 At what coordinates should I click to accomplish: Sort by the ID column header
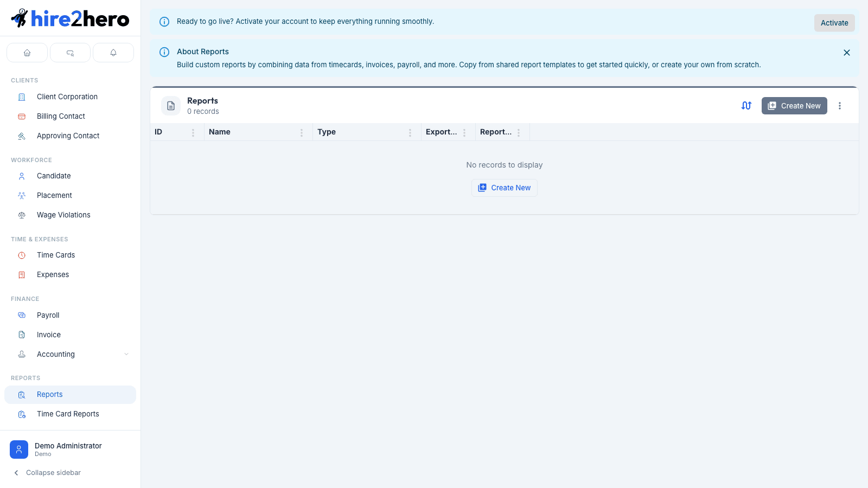click(158, 132)
